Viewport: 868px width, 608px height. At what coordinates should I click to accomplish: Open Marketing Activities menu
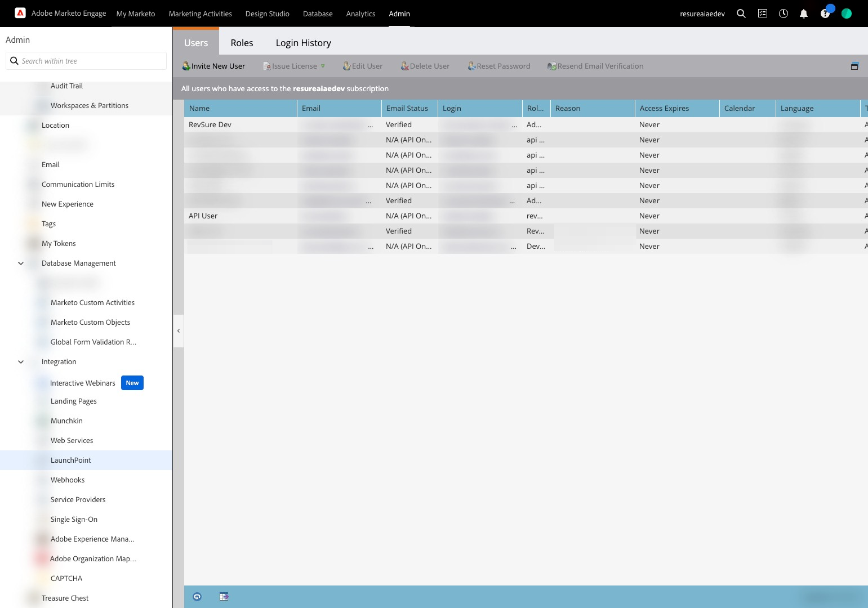coord(200,14)
